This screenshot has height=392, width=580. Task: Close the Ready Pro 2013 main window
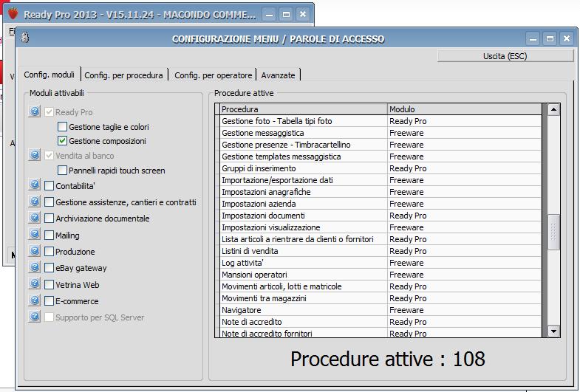(x=303, y=15)
